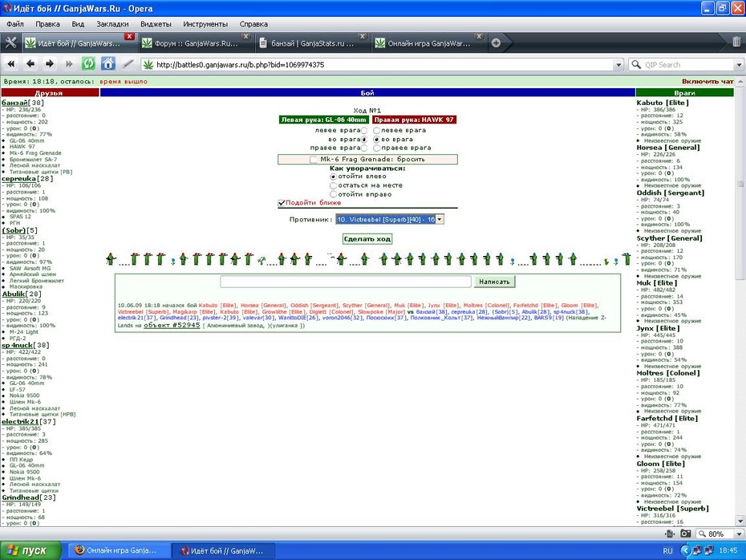The image size is (746, 560).
Task: Click the wand (pencil) icon in toolbar
Action: 128,63
